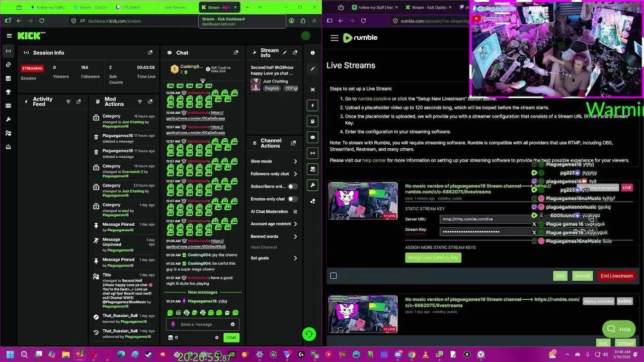Switch to the Live Streams tab

coord(175,8)
